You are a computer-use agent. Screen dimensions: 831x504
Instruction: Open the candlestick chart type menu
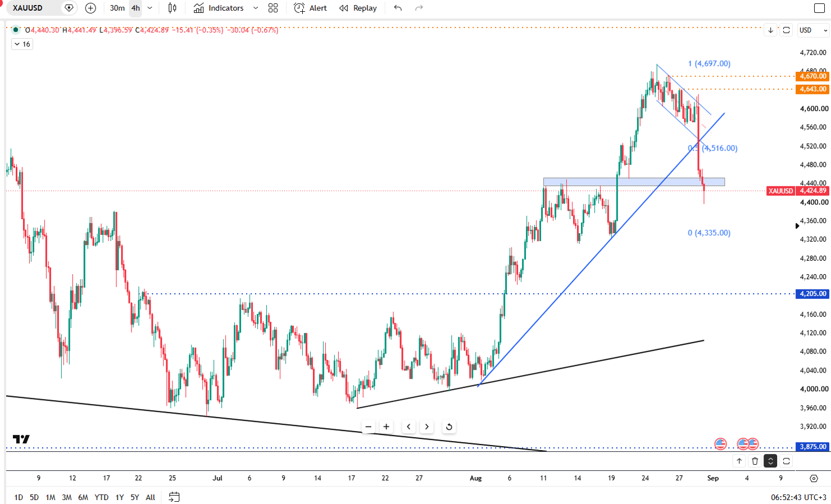tap(172, 8)
